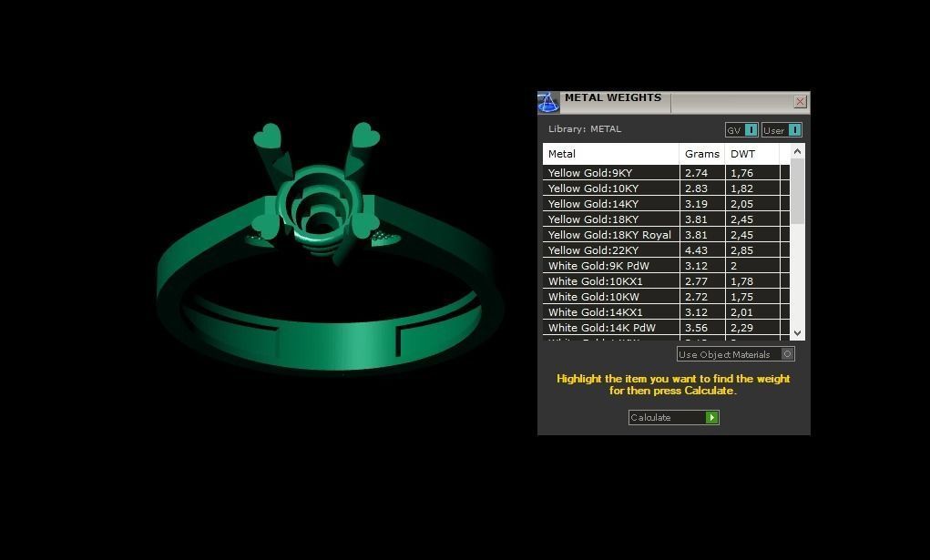
Task: Click the metal list scrollbar thumb
Action: pos(797,191)
